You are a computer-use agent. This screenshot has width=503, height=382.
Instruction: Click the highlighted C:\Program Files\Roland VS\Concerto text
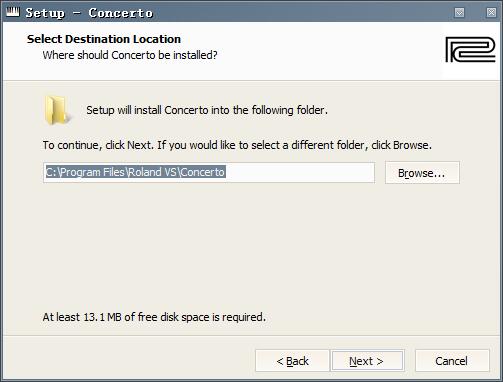(135, 172)
